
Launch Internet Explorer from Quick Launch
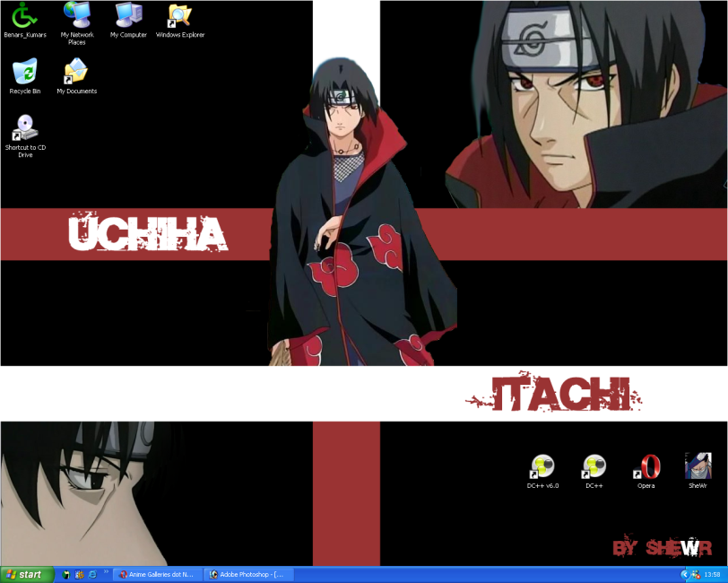92,575
